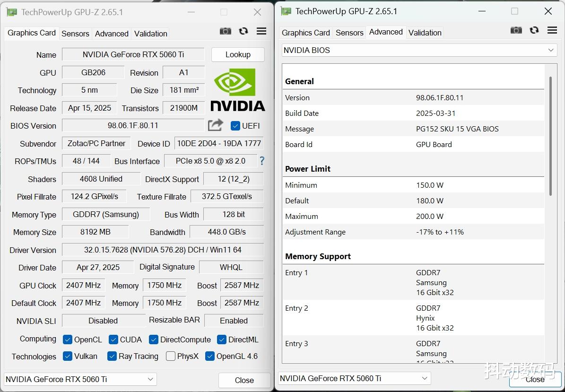Toggle the CUDA checkbox
The width and height of the screenshot is (565, 392).
(113, 340)
